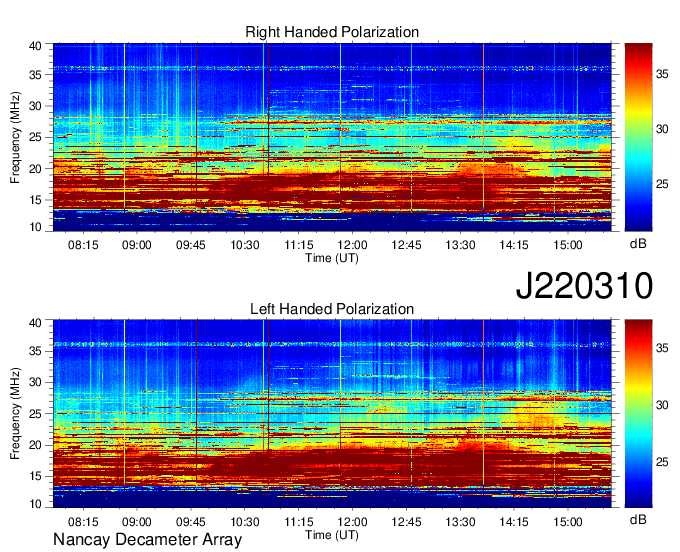Image resolution: width=680 pixels, height=552 pixels.
Task: Click the 13:30 time tick of the Right Handed plot
Action: (461, 245)
